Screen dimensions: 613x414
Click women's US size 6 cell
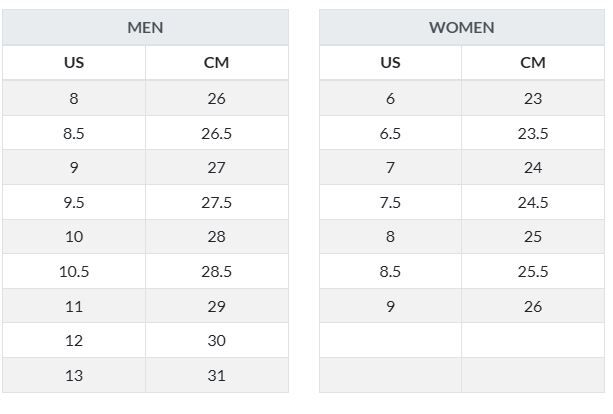pyautogui.click(x=390, y=98)
